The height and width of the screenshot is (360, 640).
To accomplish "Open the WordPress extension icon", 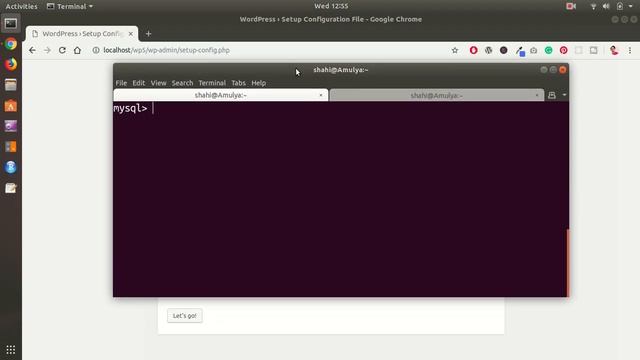I will pyautogui.click(x=488, y=50).
